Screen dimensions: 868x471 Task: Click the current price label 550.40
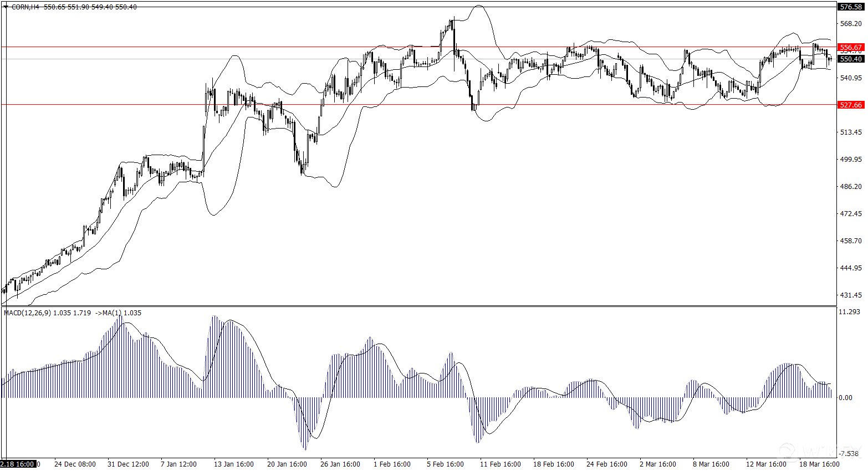click(x=851, y=59)
